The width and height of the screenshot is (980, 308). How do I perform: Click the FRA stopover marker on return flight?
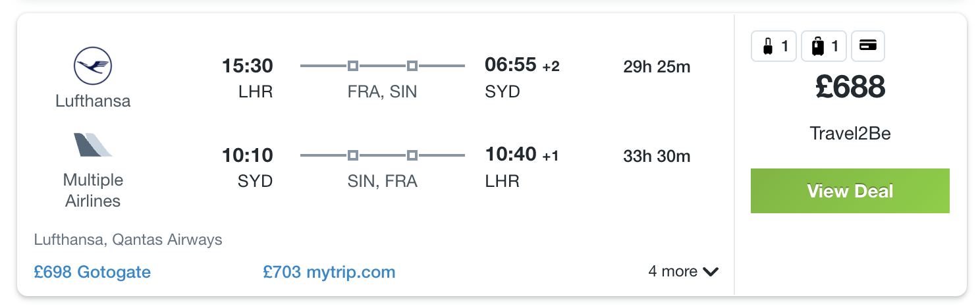(x=412, y=156)
